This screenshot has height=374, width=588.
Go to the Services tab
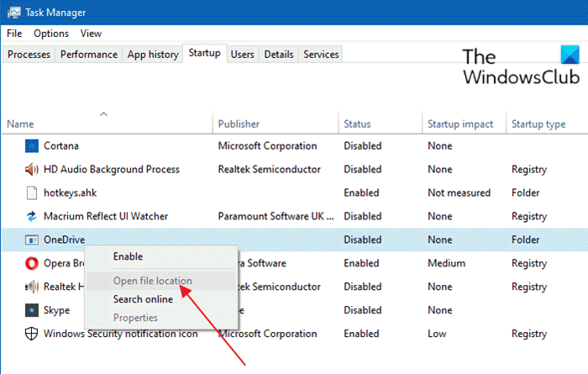coord(321,55)
